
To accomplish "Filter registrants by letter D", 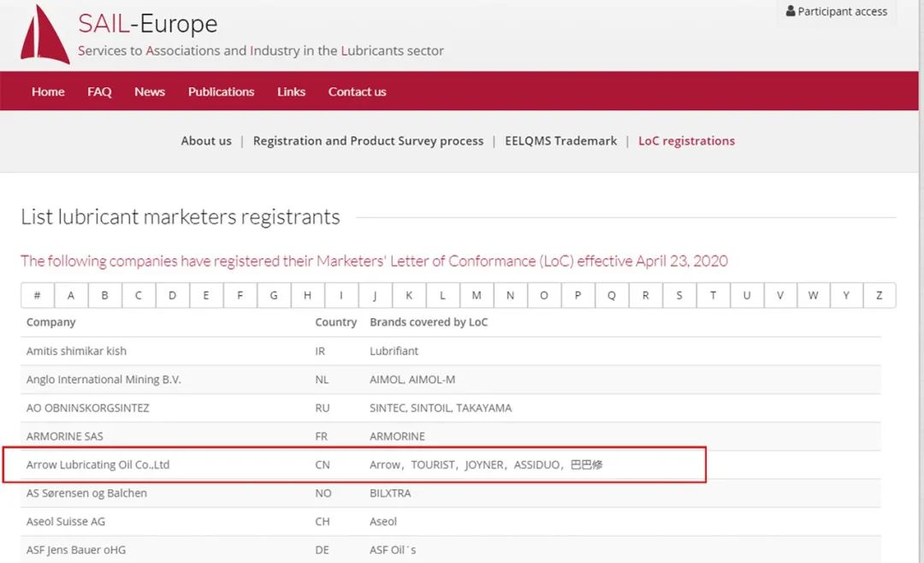I will click(172, 295).
